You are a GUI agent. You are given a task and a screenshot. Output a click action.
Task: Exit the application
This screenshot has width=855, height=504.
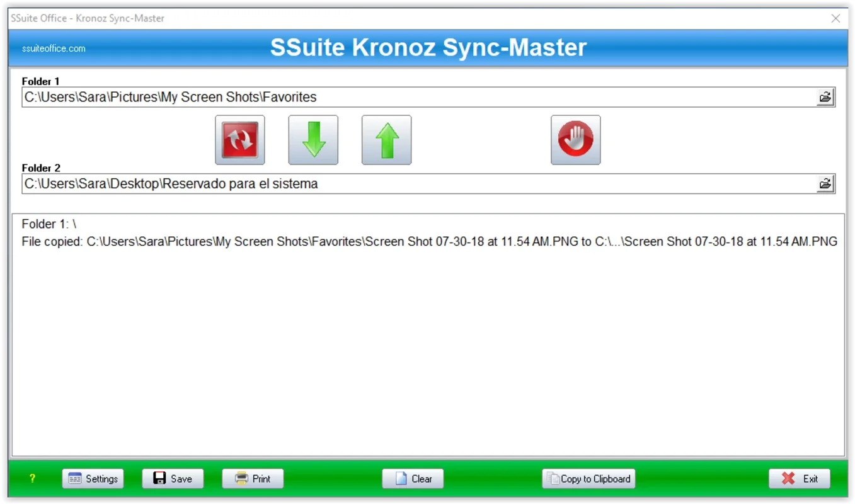pyautogui.click(x=800, y=479)
